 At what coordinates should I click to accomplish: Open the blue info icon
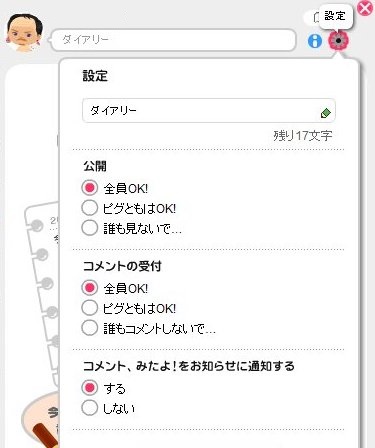tap(315, 41)
